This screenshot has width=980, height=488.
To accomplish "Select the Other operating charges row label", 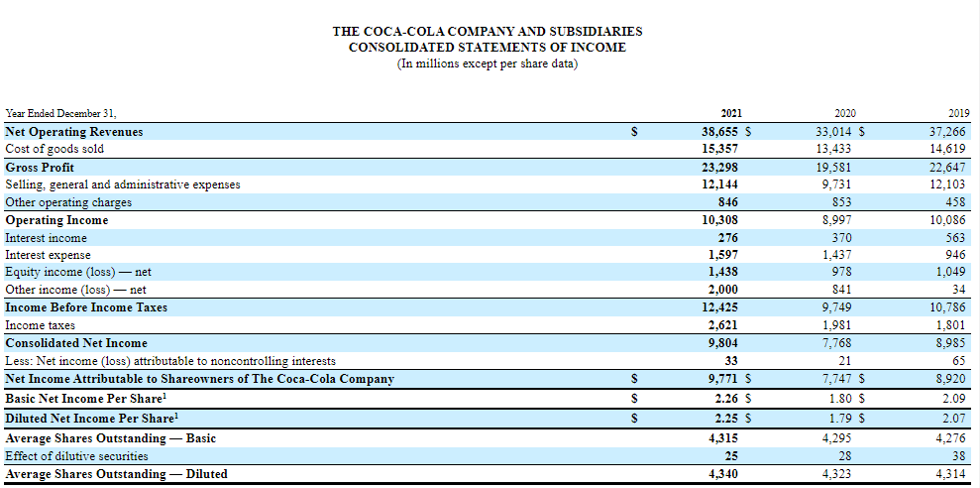I will [68, 202].
